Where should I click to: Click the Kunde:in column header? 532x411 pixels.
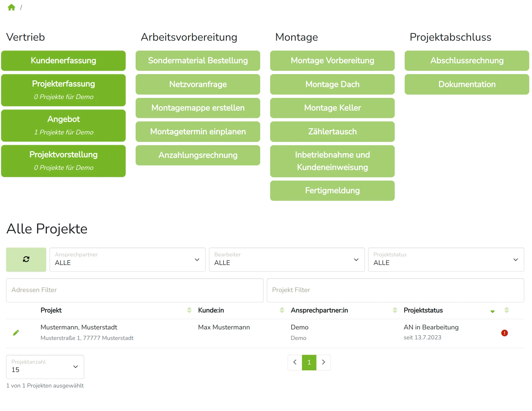coord(211,310)
